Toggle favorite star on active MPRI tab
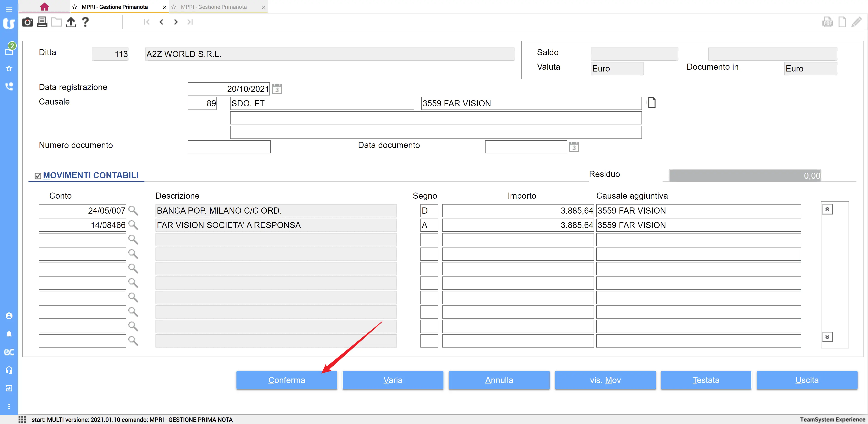Screen dimensions: 868x424 pos(75,7)
